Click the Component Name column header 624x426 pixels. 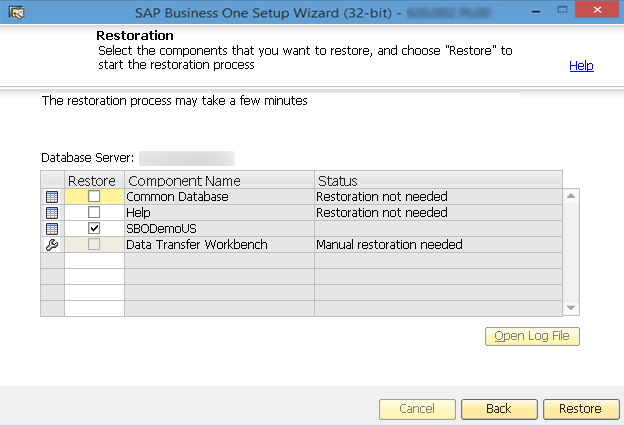(219, 180)
